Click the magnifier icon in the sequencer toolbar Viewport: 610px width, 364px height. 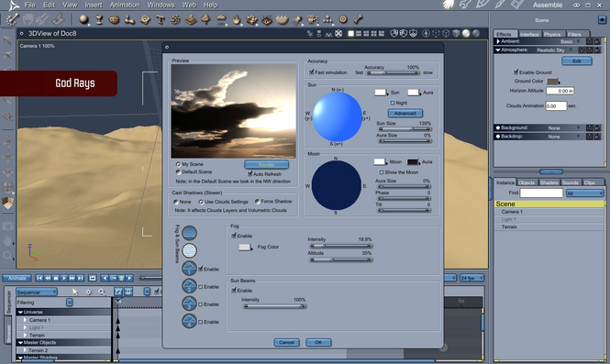[102, 292]
